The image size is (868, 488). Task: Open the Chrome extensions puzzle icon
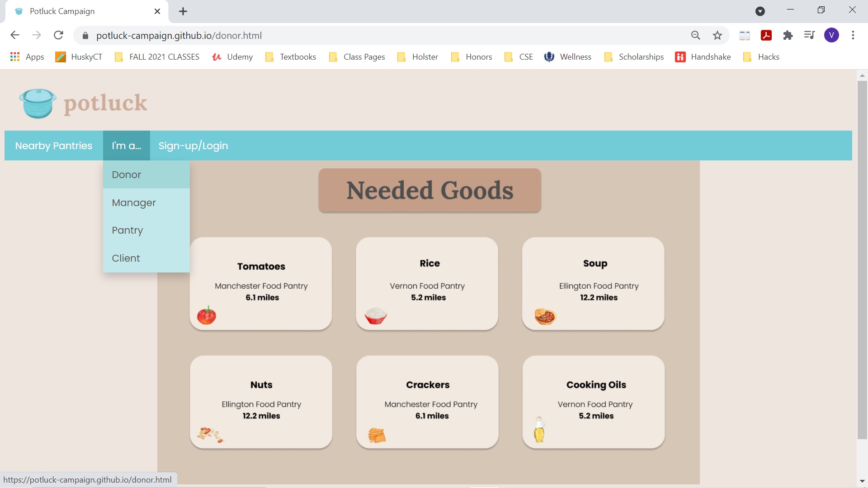pos(788,35)
